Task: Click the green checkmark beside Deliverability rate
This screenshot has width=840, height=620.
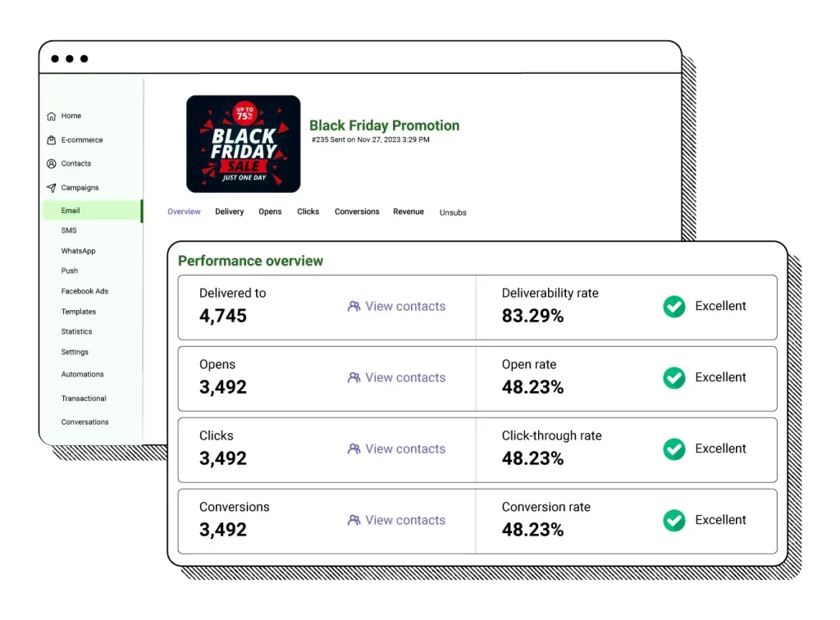Action: [673, 307]
